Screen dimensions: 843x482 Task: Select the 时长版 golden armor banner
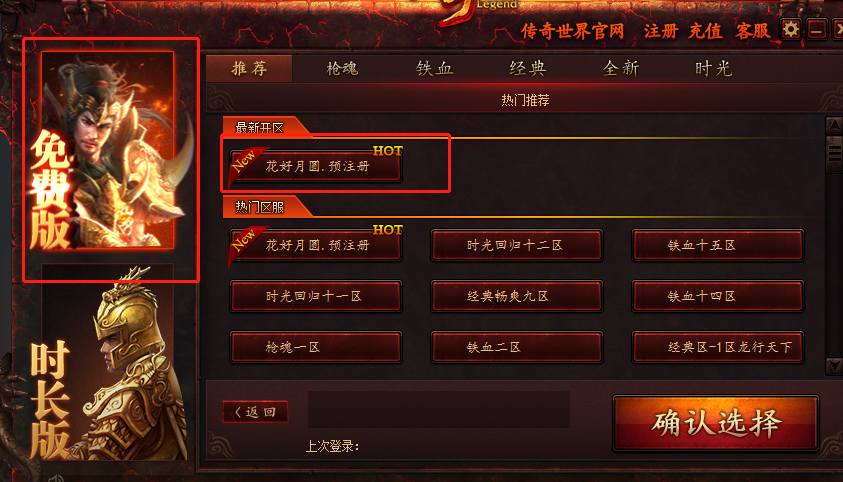[108, 363]
